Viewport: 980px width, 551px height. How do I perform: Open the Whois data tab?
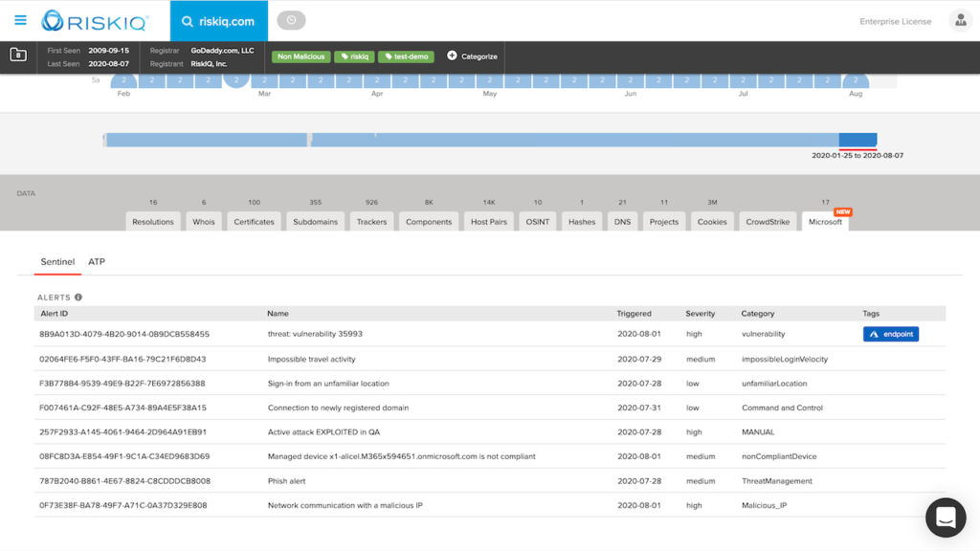(204, 222)
